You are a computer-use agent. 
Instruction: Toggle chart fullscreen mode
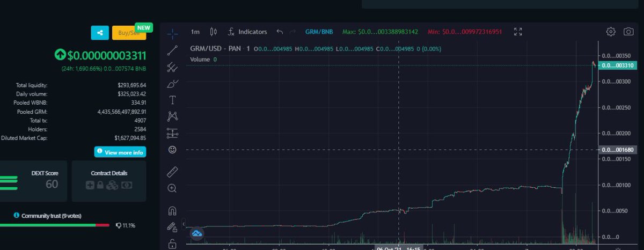(x=518, y=32)
